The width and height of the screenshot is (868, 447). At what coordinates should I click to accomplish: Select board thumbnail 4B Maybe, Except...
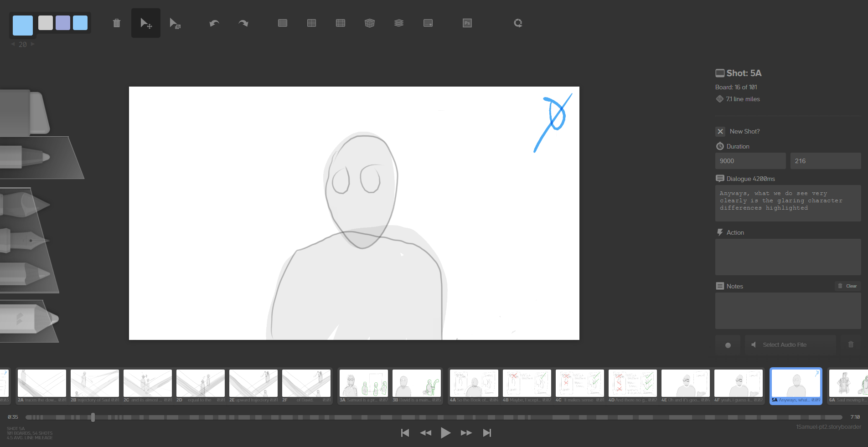(x=527, y=386)
